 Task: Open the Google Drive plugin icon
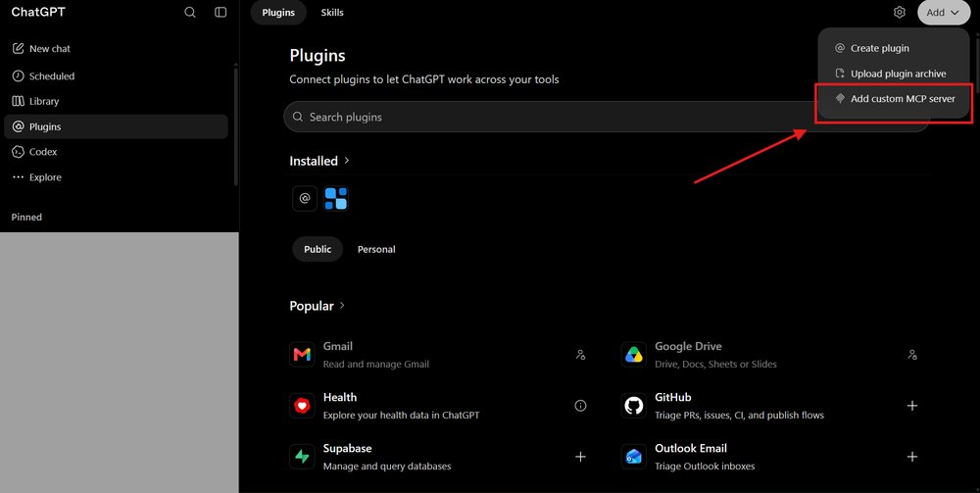coord(634,354)
